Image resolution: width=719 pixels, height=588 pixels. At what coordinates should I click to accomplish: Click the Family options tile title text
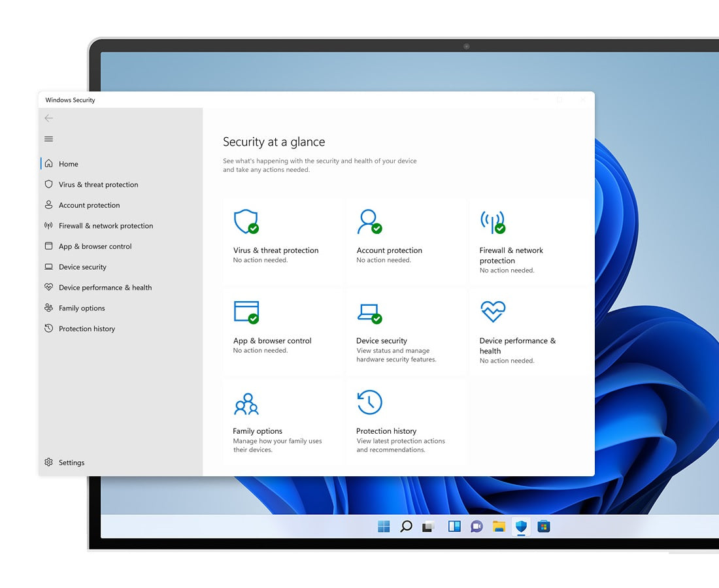point(258,431)
